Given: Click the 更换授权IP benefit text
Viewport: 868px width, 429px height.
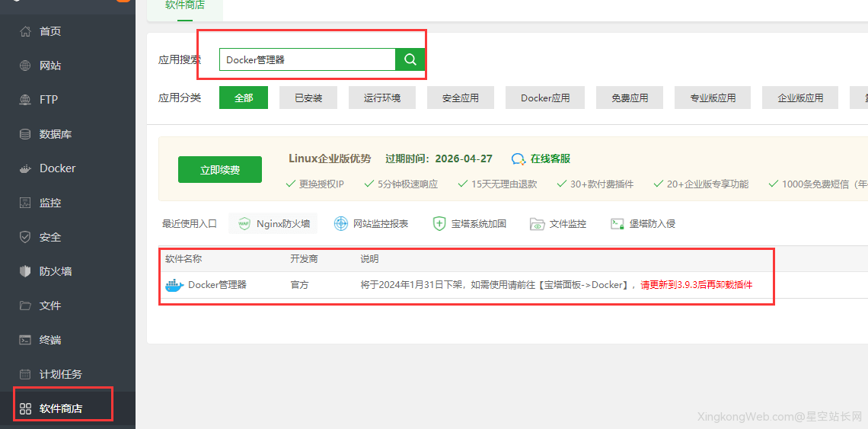Looking at the screenshot, I should pos(321,184).
